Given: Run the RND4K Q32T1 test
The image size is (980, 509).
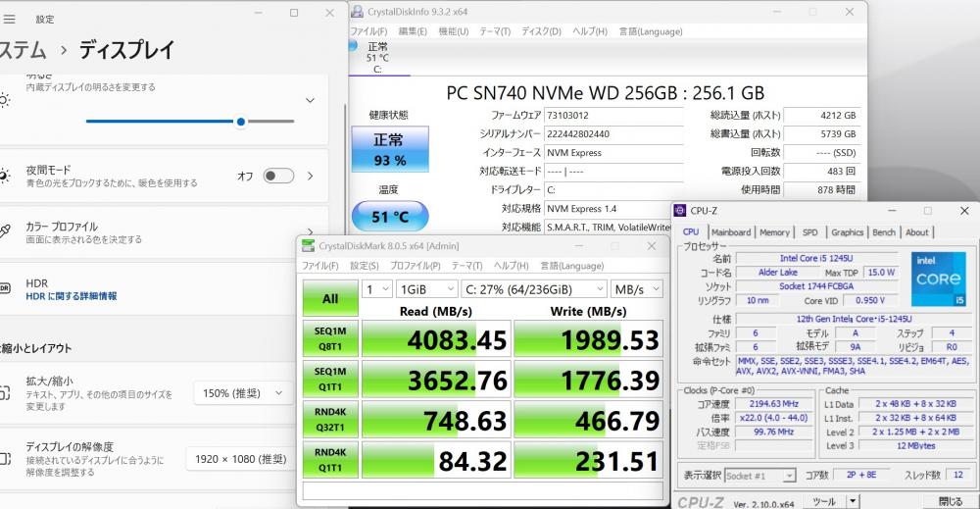Looking at the screenshot, I should (x=330, y=420).
